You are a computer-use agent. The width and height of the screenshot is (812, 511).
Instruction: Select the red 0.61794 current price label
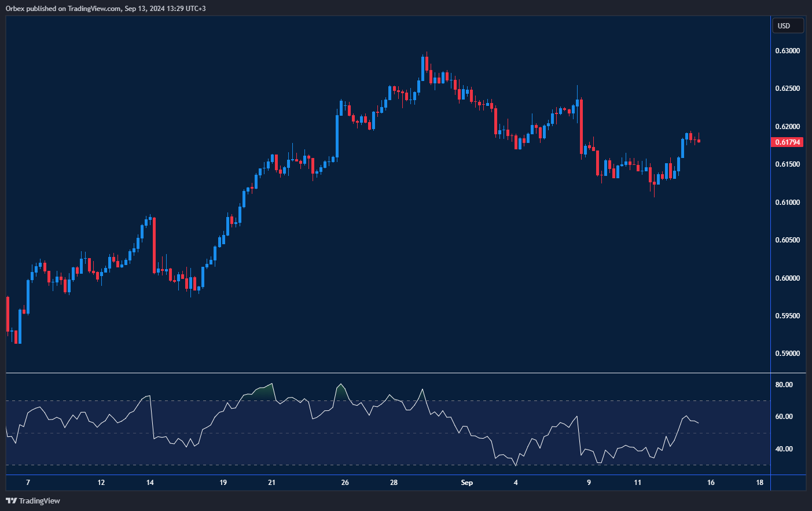tap(787, 142)
